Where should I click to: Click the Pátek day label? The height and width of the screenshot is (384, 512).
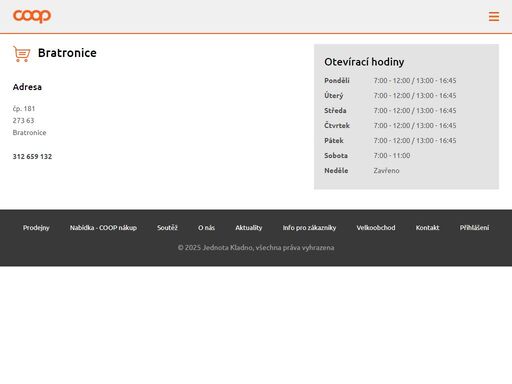[x=334, y=140]
